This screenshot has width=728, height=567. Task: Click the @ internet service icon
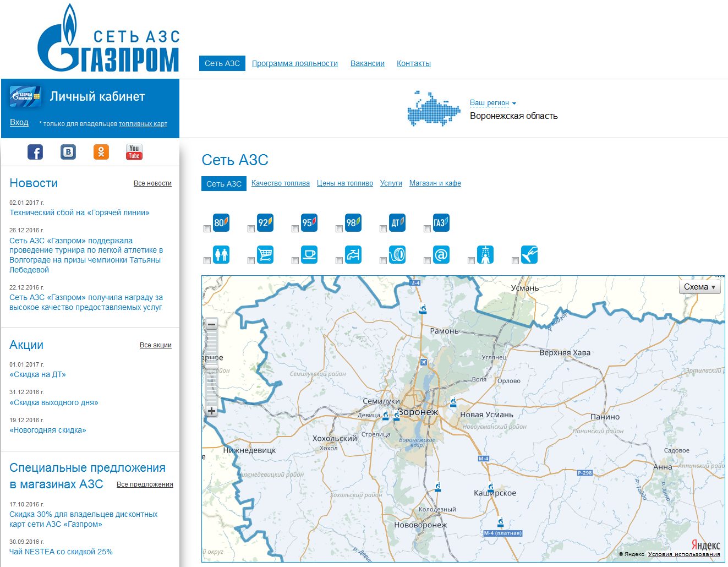pyautogui.click(x=441, y=254)
